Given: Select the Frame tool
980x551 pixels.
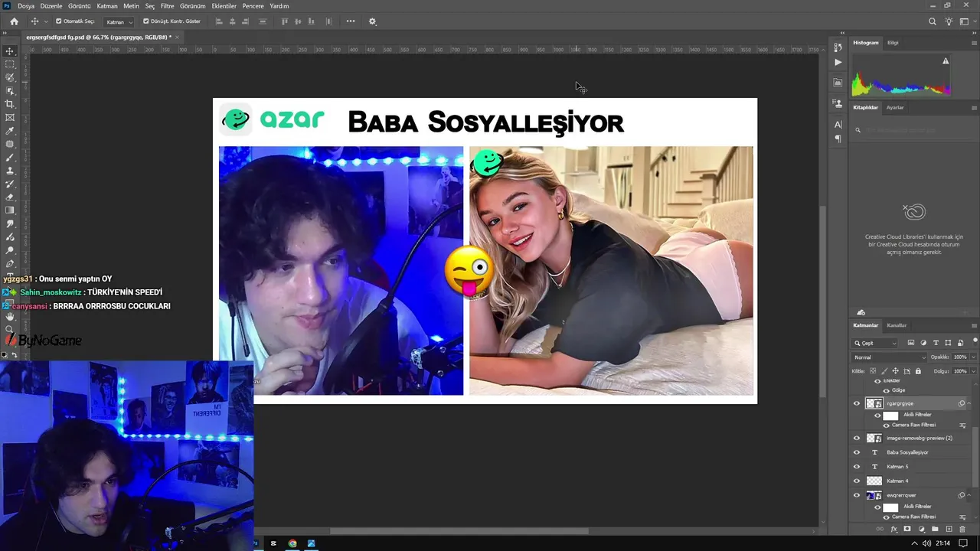Looking at the screenshot, I should [10, 117].
